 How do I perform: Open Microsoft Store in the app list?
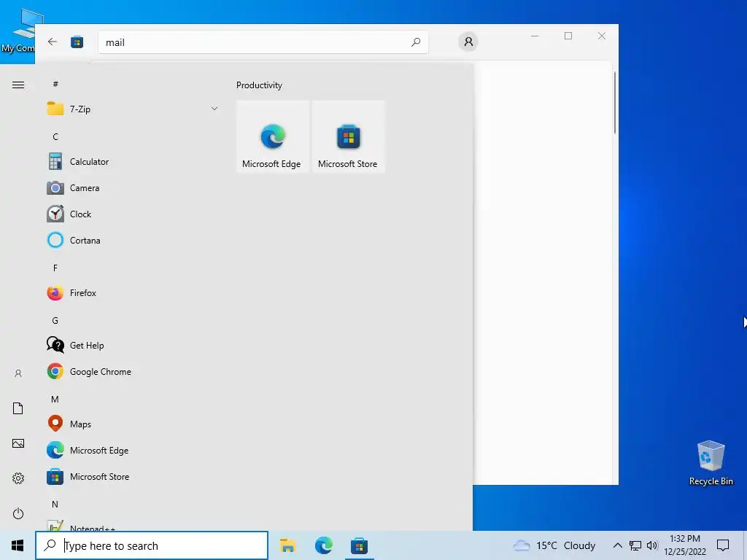point(132,475)
